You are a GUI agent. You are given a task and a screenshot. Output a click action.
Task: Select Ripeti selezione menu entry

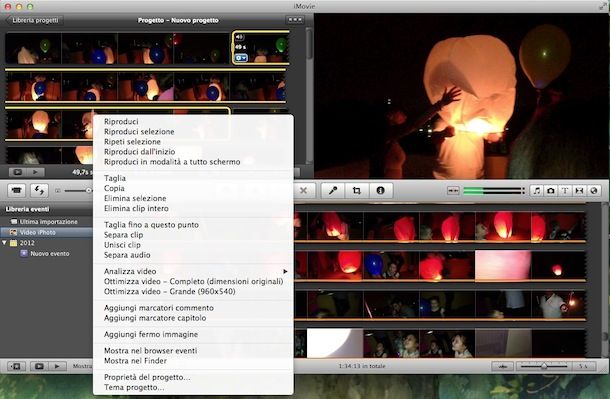[132, 142]
